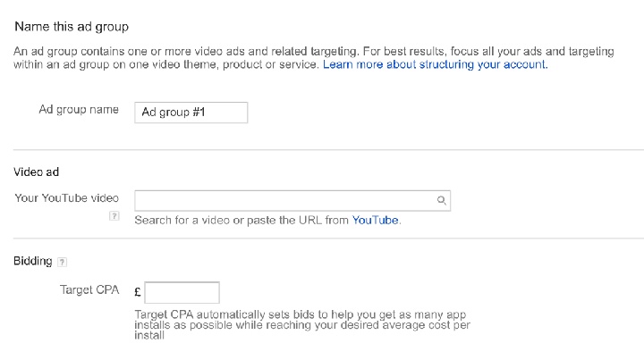Open help tooltip below Your YouTube video

(x=114, y=215)
